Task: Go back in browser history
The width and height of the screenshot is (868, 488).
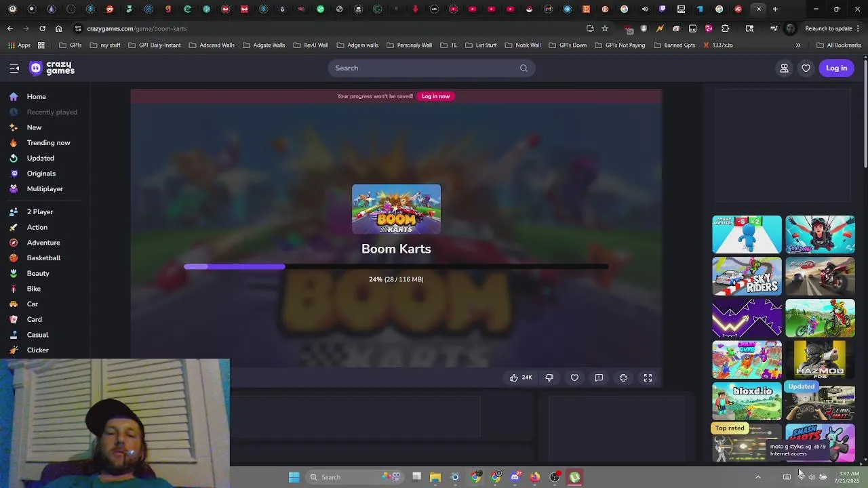Action: click(9, 28)
